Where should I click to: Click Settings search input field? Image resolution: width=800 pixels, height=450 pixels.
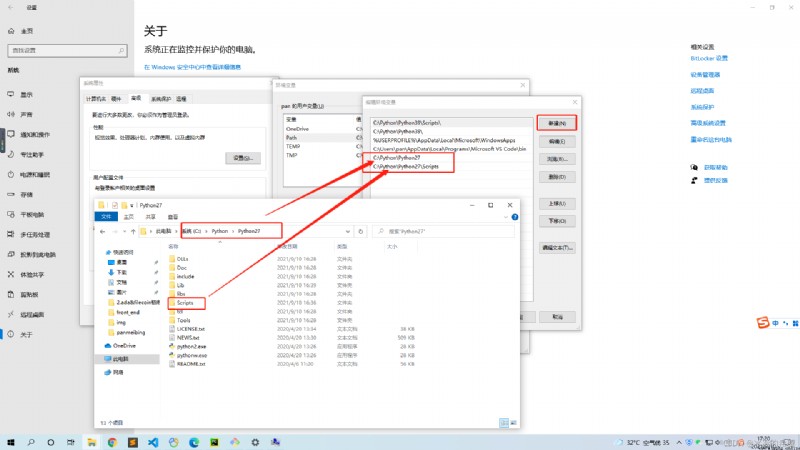pos(67,51)
